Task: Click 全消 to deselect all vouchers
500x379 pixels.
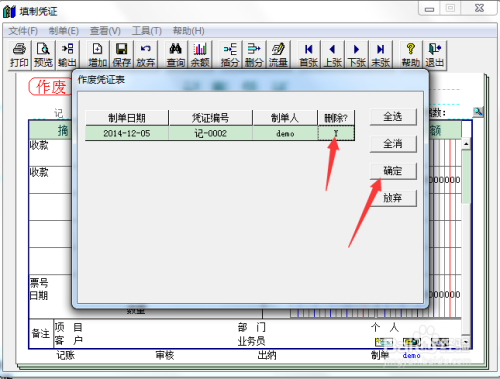Action: click(393, 144)
